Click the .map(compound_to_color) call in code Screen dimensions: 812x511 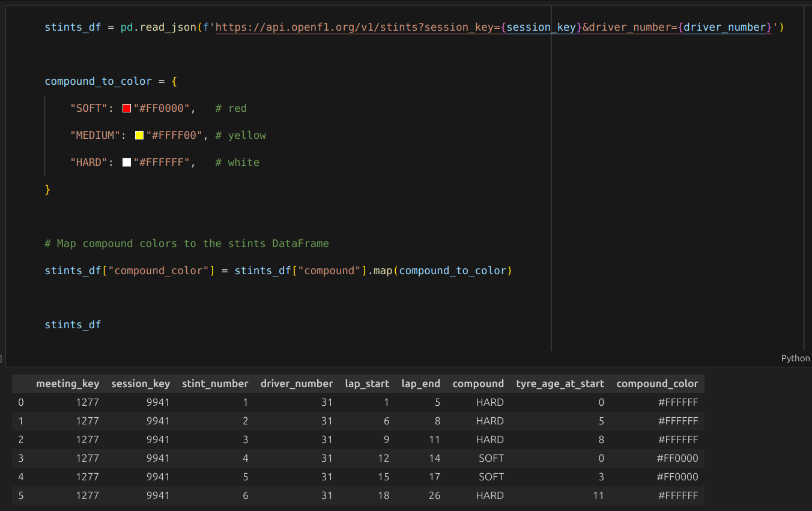click(x=440, y=271)
